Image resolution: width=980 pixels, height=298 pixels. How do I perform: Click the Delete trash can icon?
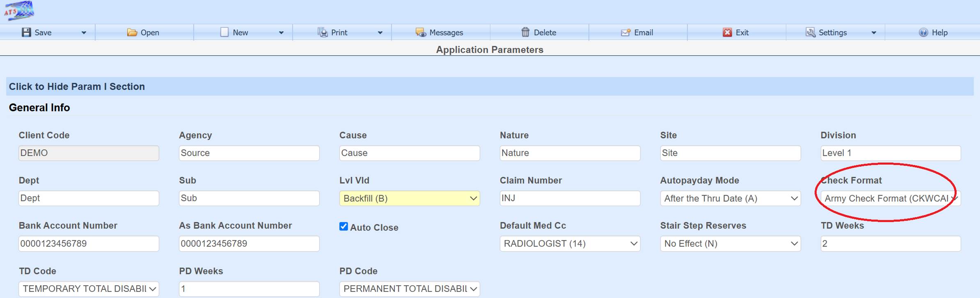[525, 32]
